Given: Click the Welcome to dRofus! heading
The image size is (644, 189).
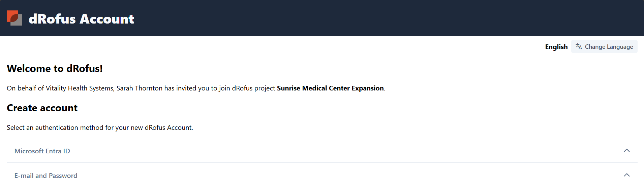Looking at the screenshot, I should (x=55, y=69).
